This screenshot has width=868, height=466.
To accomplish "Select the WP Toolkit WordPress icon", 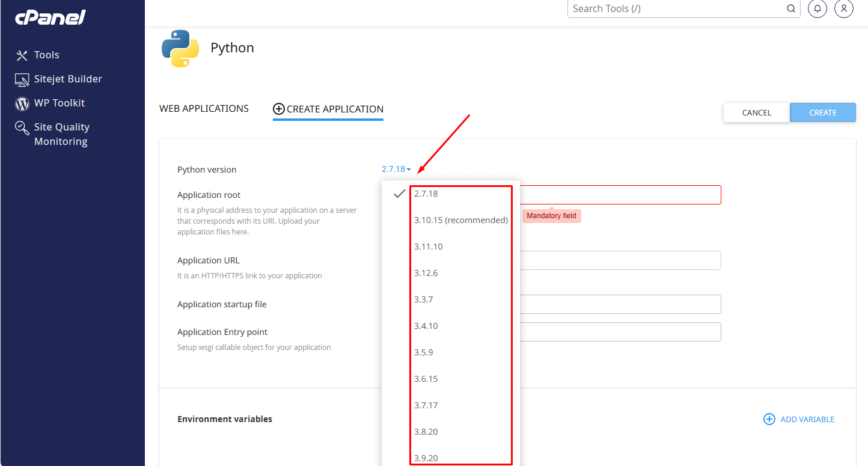I will 21,103.
